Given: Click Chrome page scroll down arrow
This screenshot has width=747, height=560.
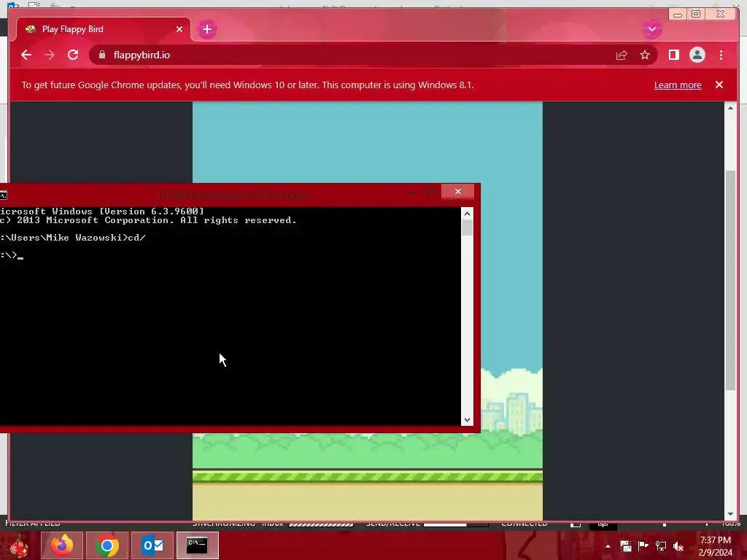Looking at the screenshot, I should (x=730, y=514).
